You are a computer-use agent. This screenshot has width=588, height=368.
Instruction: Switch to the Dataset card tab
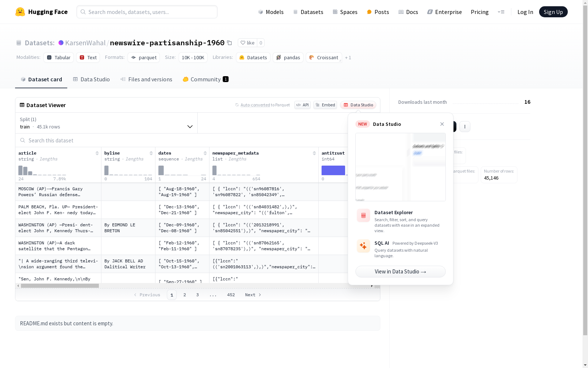(x=41, y=79)
